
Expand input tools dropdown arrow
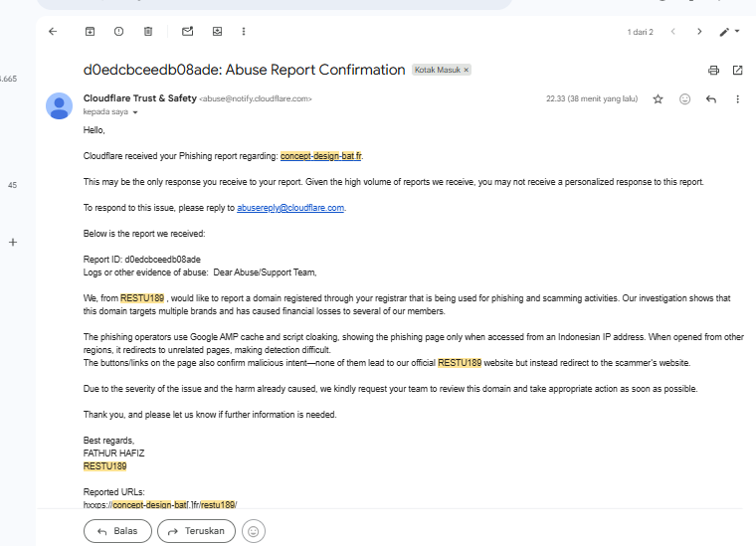(737, 31)
